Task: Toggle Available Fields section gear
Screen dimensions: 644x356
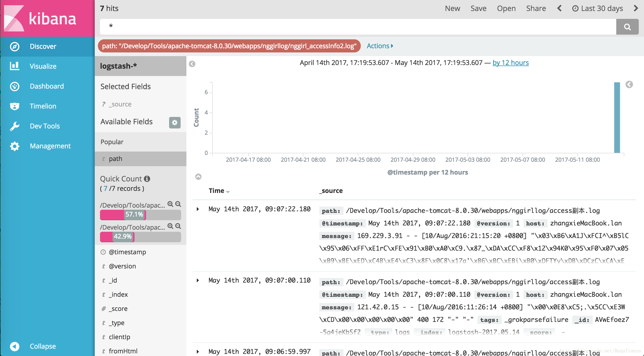Action: (174, 122)
